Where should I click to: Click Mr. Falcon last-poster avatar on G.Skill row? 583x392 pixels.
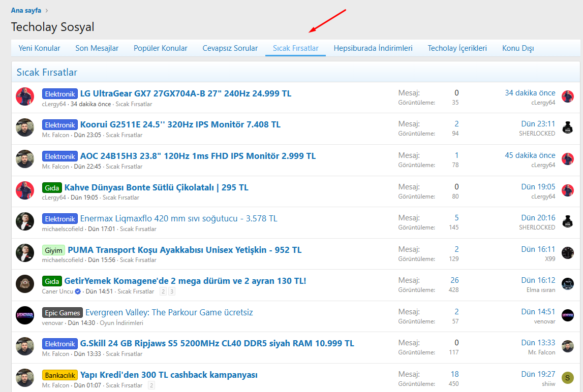tap(567, 346)
